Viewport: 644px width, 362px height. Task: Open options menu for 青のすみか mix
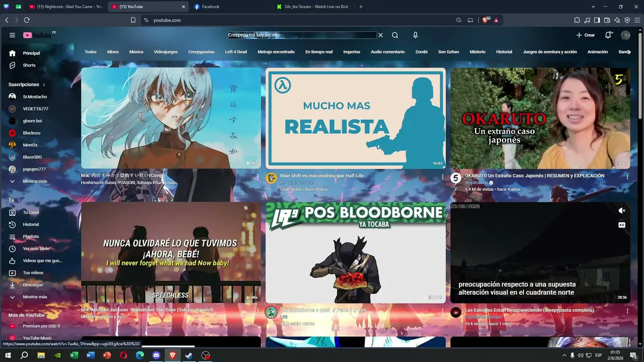coord(258,177)
